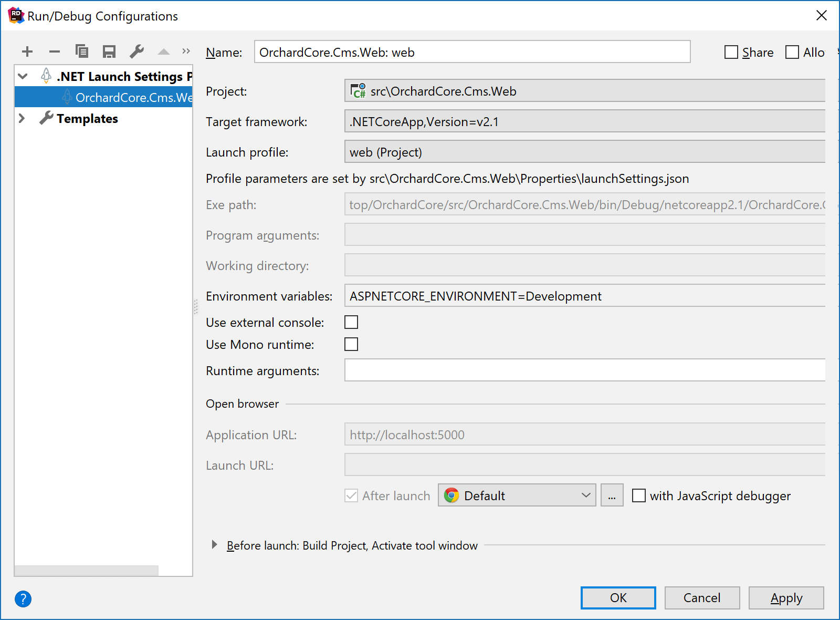Enable Use external console

pyautogui.click(x=351, y=322)
